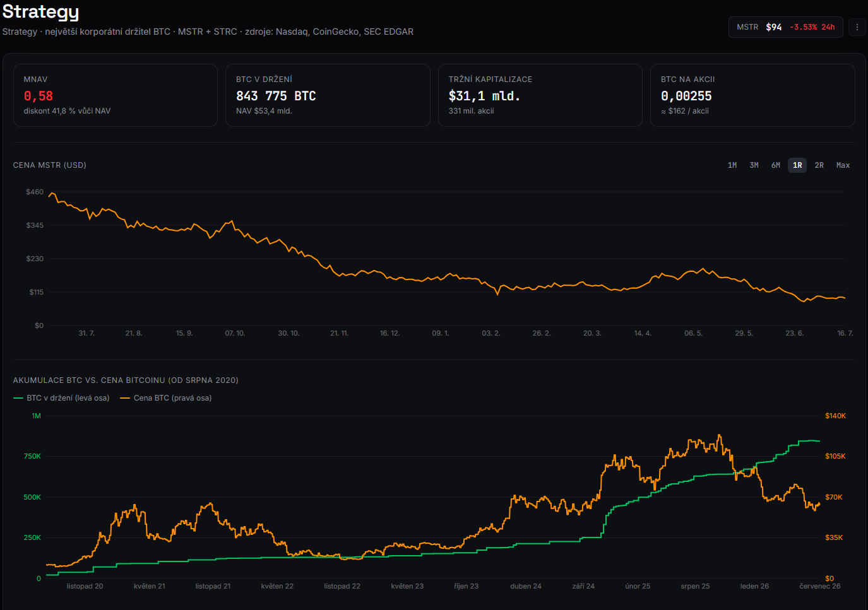Click the 331 mil. akcií text
Viewport: 868px width, 610px height.
click(471, 111)
